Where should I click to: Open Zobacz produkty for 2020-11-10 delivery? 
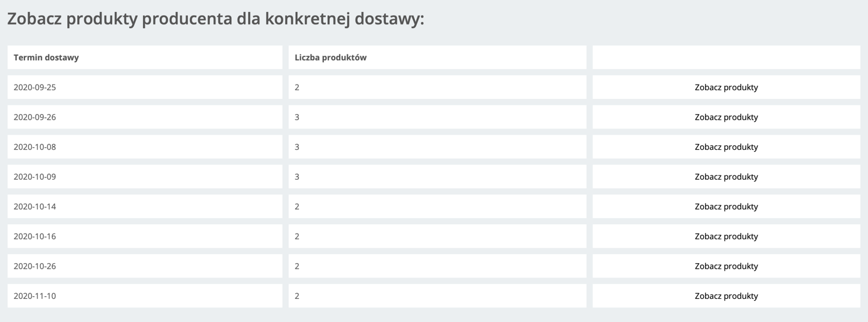click(x=726, y=296)
